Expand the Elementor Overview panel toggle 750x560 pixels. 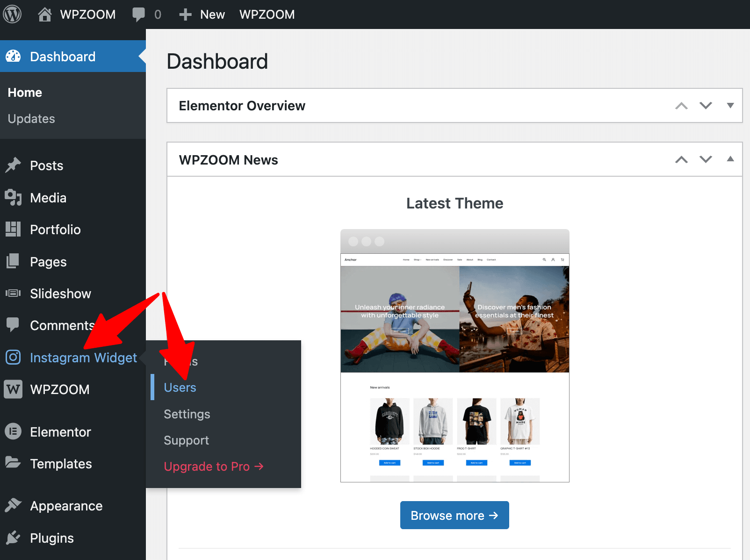point(730,106)
